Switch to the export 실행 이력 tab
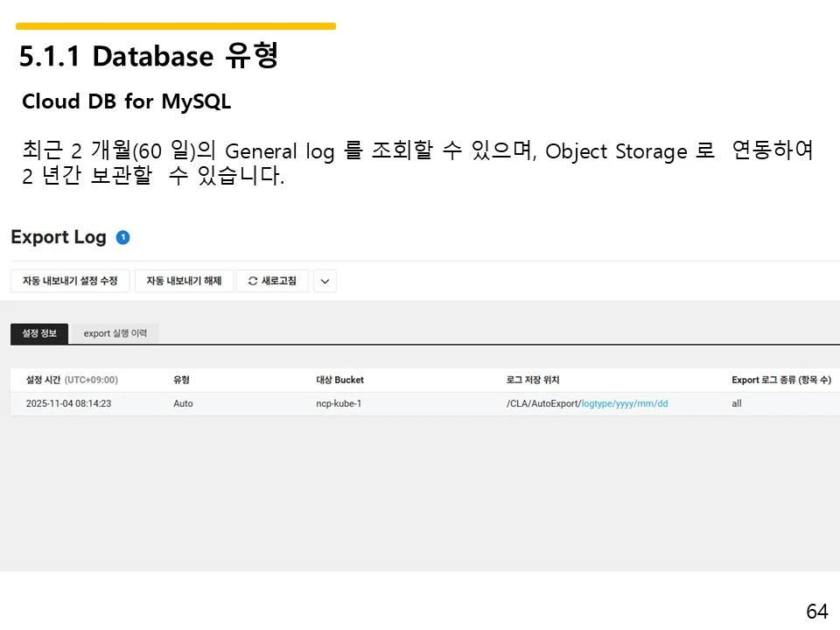This screenshot has height=630, width=840. (115, 333)
